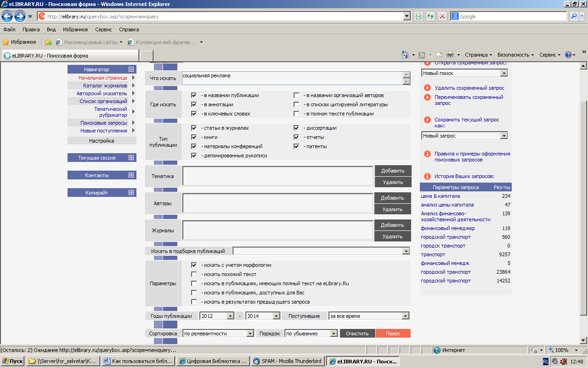Click the add to favorites bar icon
The image size is (588, 368).
coord(48,42)
